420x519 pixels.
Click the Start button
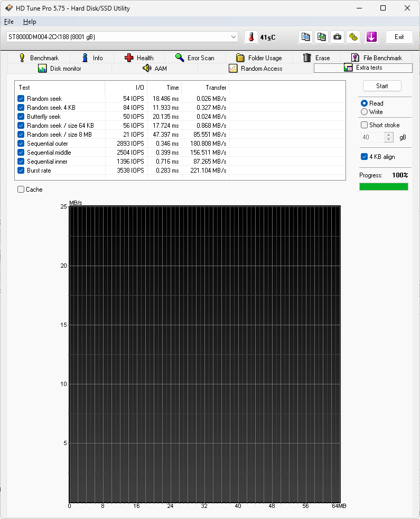pyautogui.click(x=382, y=86)
